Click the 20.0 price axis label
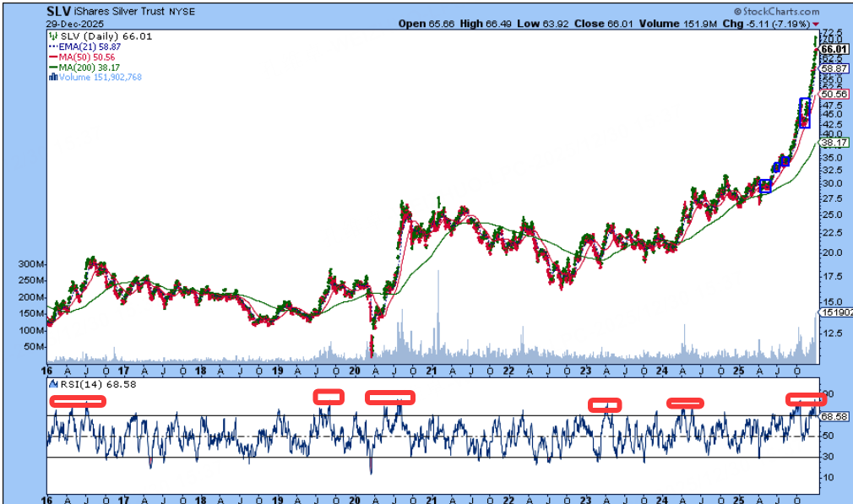Image resolution: width=853 pixels, height=504 pixels. (x=832, y=252)
